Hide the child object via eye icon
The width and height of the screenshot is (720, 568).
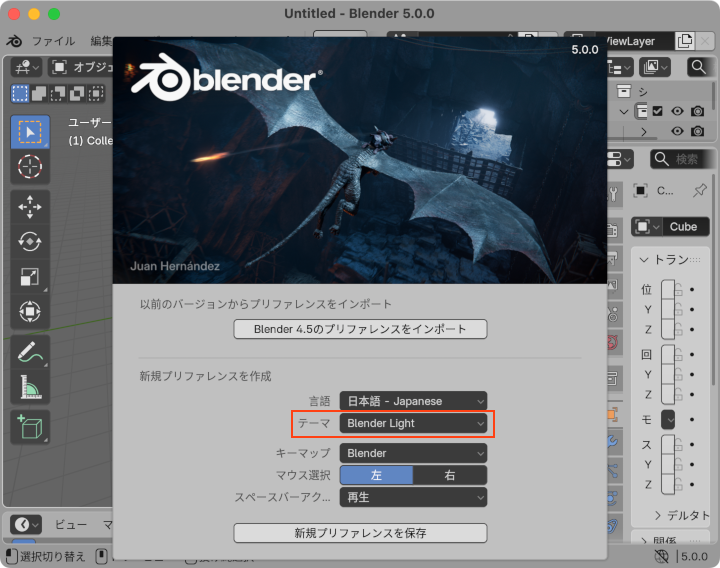[x=677, y=131]
